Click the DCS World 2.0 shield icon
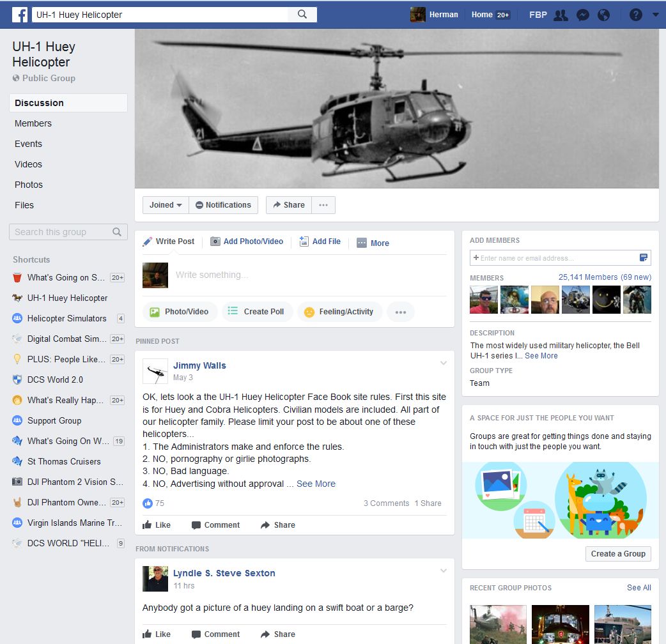 [x=17, y=379]
